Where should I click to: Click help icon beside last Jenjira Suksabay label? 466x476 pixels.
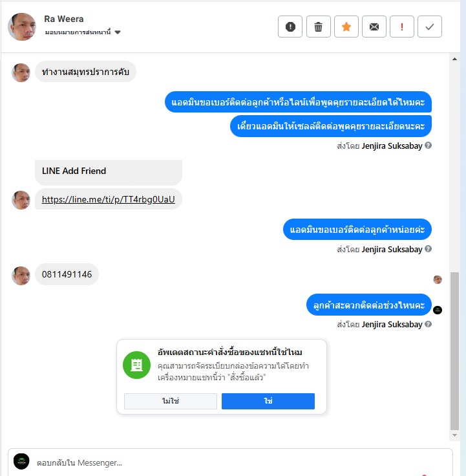pyautogui.click(x=428, y=324)
